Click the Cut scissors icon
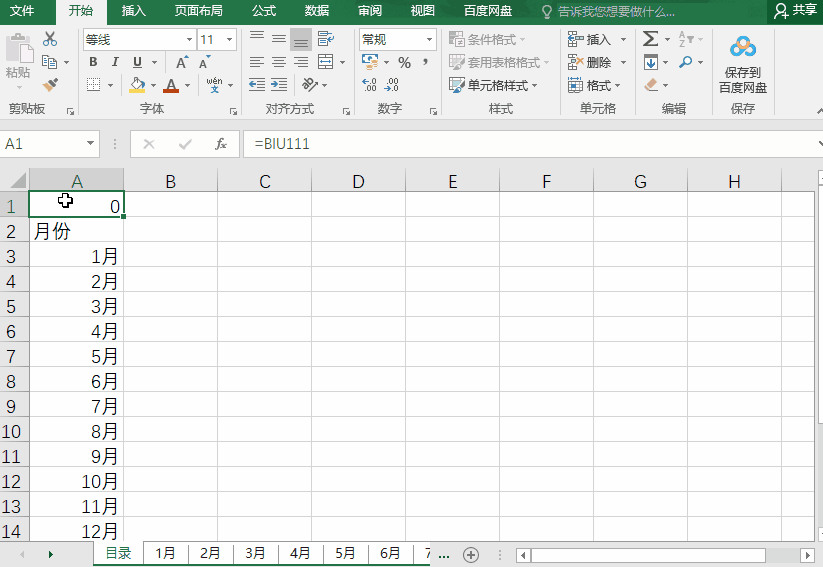 click(x=50, y=39)
